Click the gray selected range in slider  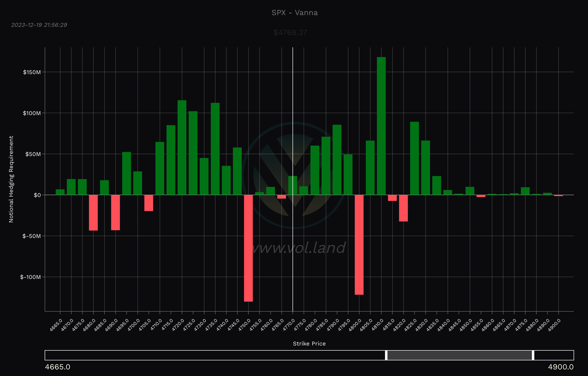459,355
